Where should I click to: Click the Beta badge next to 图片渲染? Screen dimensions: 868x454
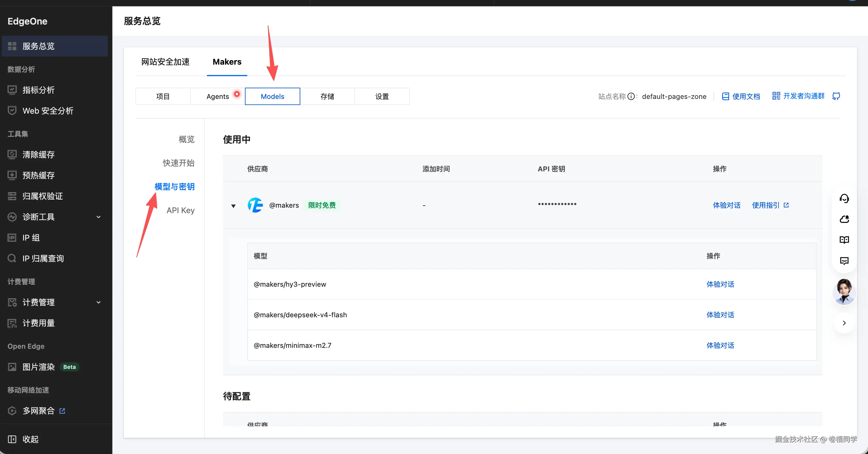click(x=69, y=367)
